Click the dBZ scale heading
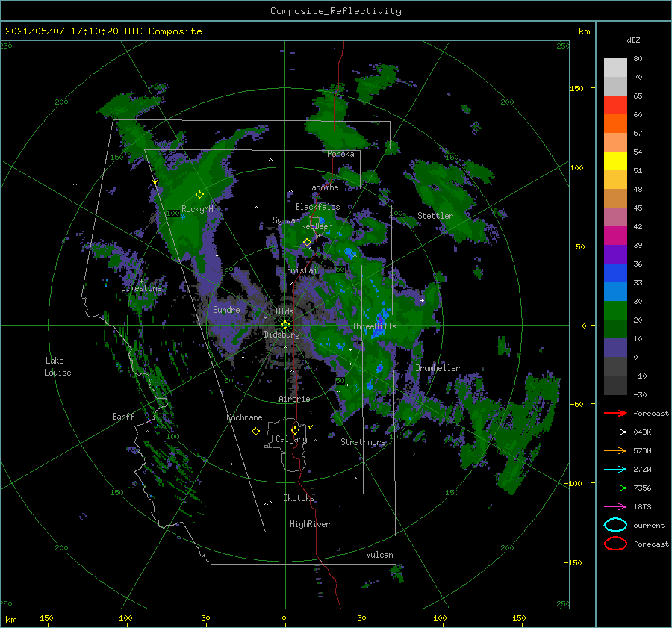 (633, 40)
